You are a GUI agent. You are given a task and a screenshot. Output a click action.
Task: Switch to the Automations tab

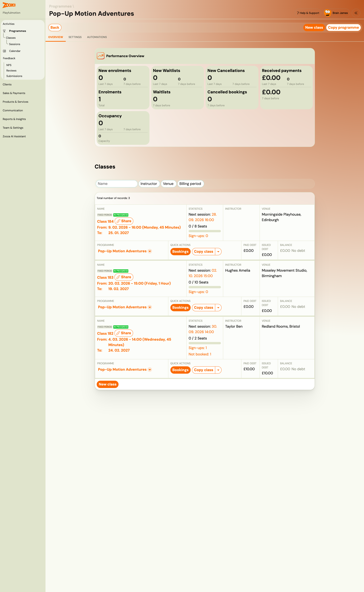pos(97,37)
